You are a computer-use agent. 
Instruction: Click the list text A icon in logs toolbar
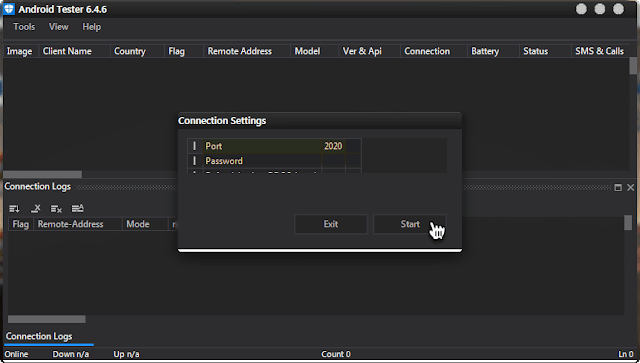(78, 208)
